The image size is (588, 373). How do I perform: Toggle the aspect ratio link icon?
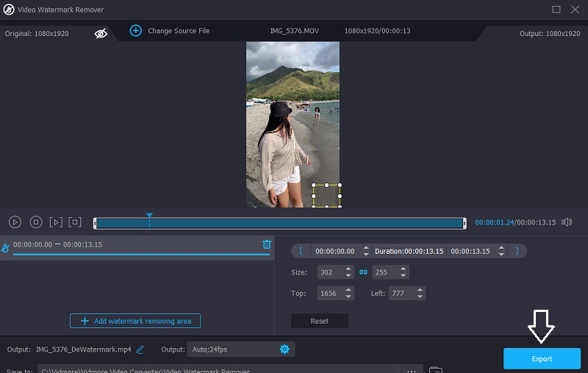[x=363, y=272]
